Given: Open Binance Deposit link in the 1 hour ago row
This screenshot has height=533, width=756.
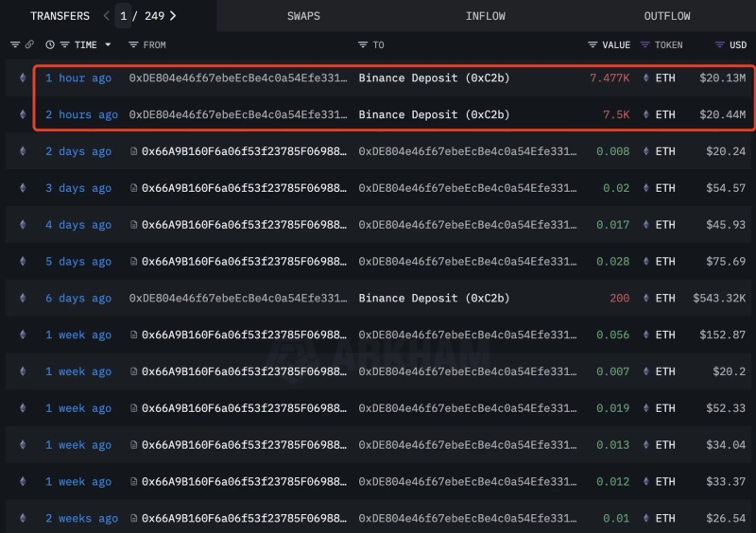Looking at the screenshot, I should click(x=434, y=78).
